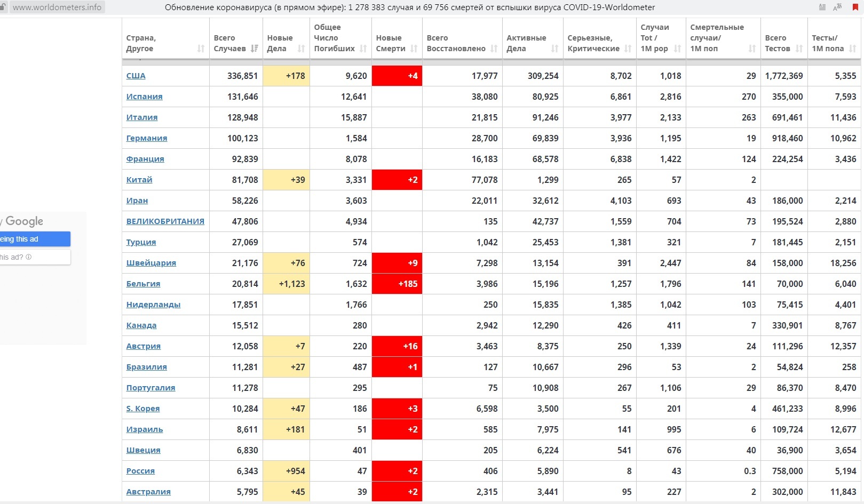The height and width of the screenshot is (504, 864).
Task: Click Австрия new deaths cell +16
Action: pos(397,346)
